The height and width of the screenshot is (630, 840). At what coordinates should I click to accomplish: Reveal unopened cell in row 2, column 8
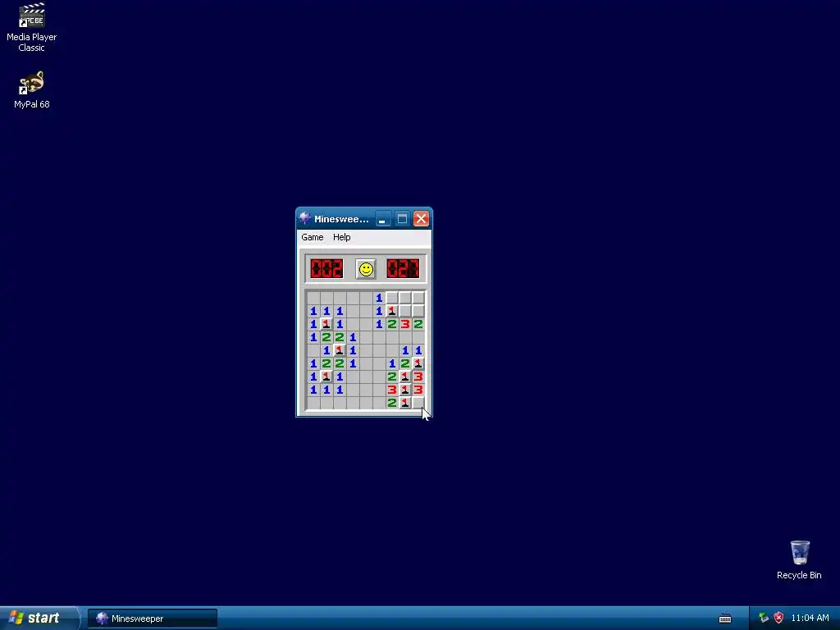[405, 311]
